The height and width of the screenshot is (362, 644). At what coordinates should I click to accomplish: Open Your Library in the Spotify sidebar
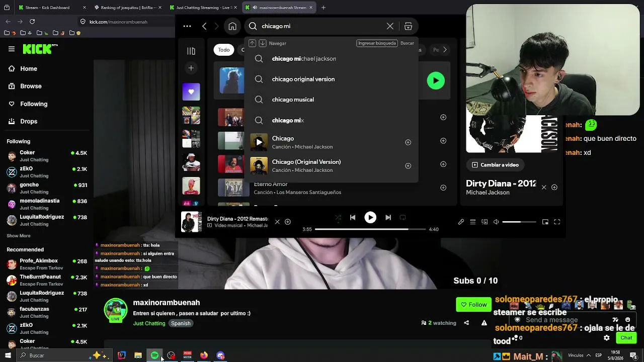click(x=191, y=51)
